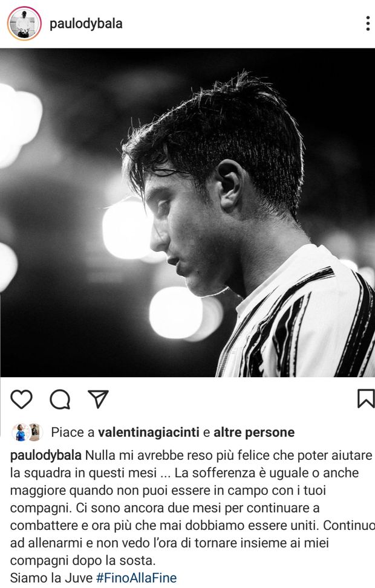The width and height of the screenshot is (375, 588).
Task: Tap the blurred light orb left of the face
Action: pyautogui.click(x=126, y=230)
